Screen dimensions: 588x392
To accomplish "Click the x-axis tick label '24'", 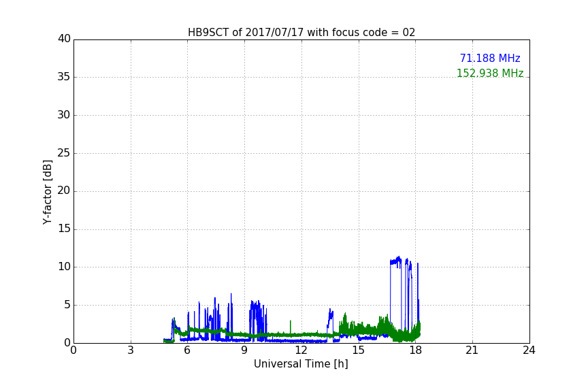I will [x=529, y=350].
